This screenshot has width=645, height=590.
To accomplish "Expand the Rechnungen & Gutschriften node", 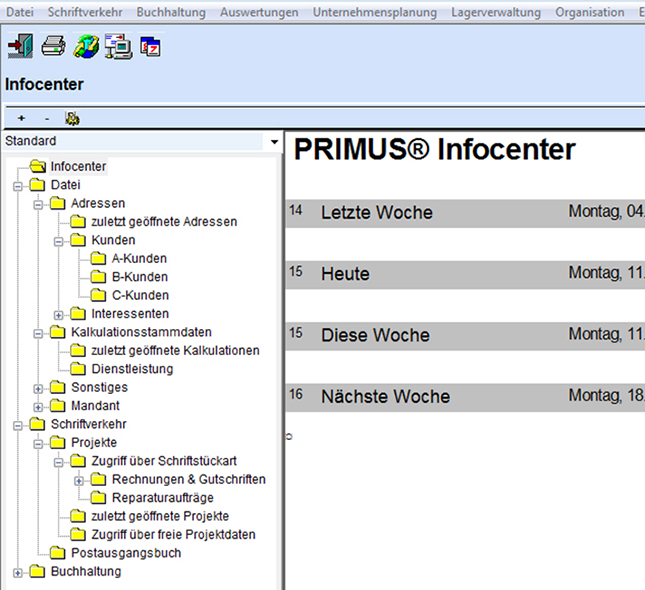I will point(79,480).
